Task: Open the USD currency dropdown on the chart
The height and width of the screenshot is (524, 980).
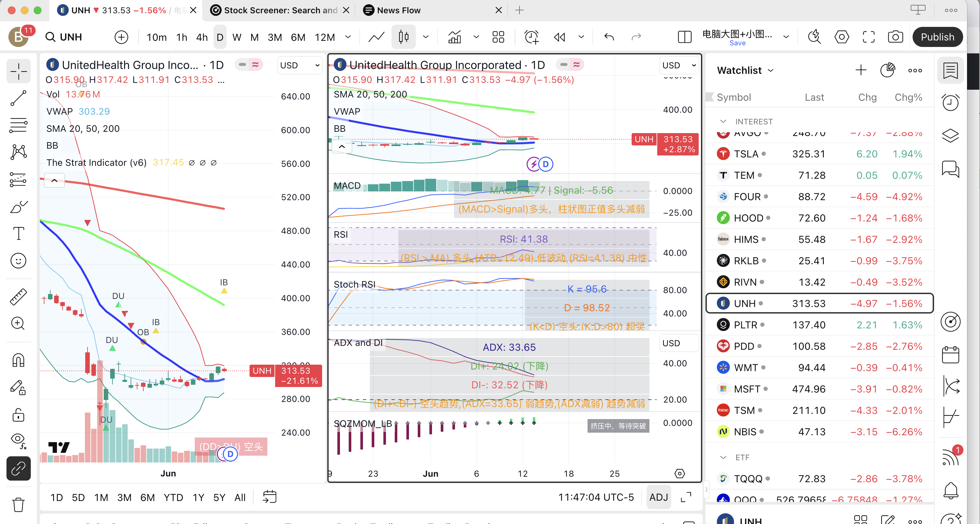Action: (300, 65)
